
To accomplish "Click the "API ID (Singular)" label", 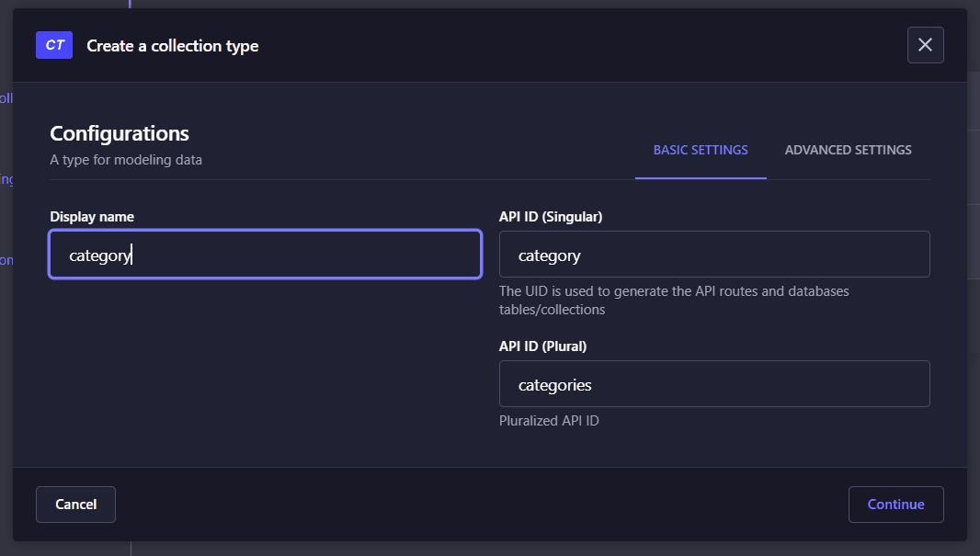I will coord(551,217).
